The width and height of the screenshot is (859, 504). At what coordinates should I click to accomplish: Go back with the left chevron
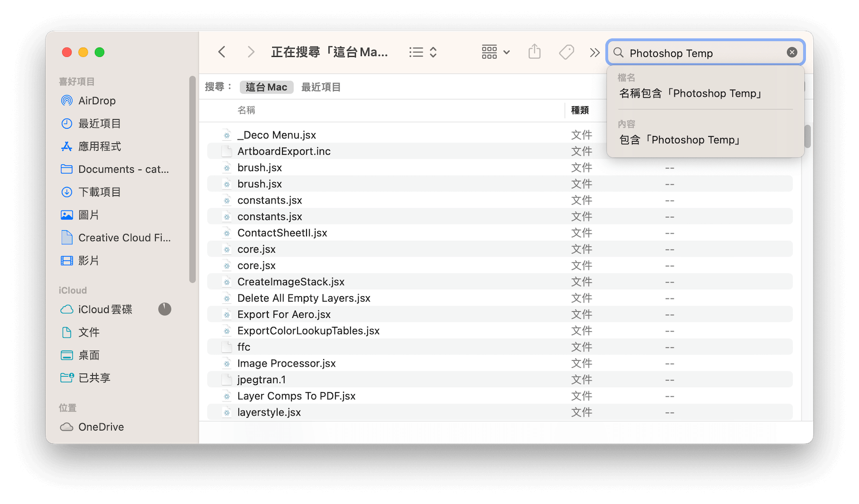[x=222, y=52]
